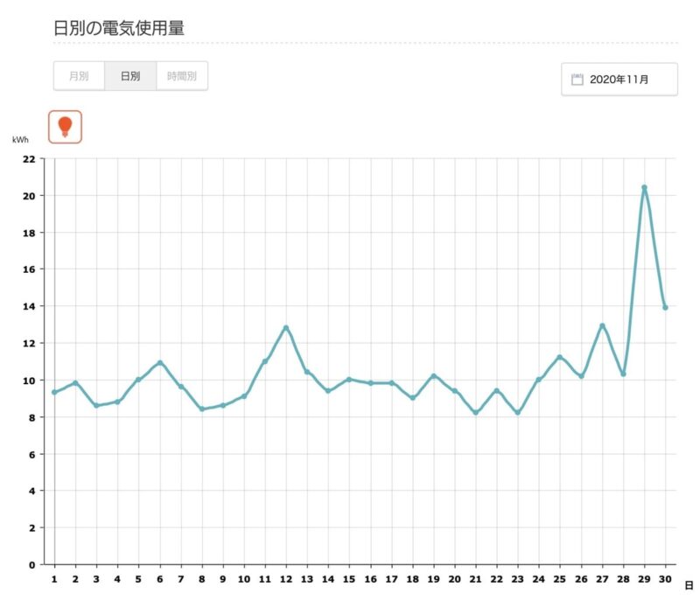Screen dimensions: 700x608
Task: Switch to the 時間別 (hourly) tab
Action: (181, 76)
